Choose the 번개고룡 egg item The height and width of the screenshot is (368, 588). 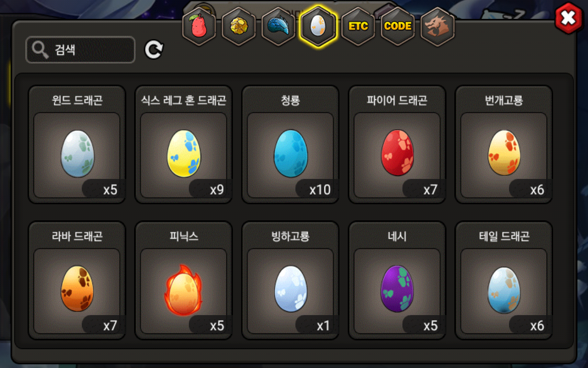pos(504,144)
